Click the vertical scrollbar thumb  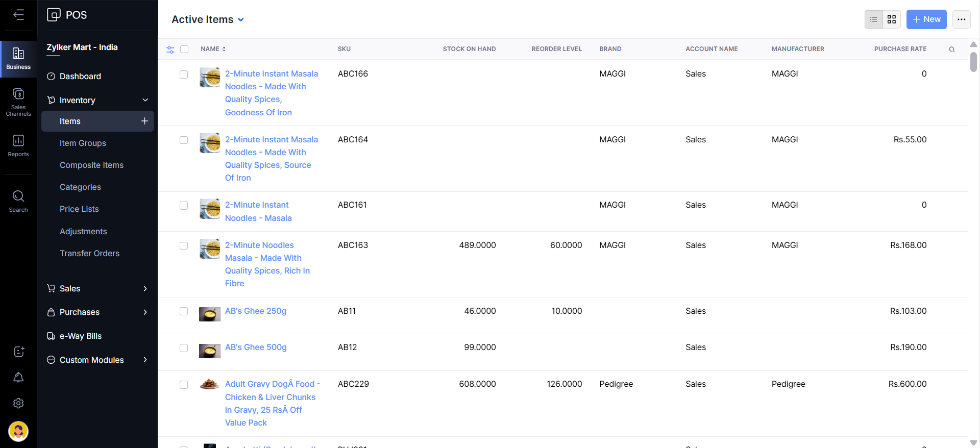point(973,61)
